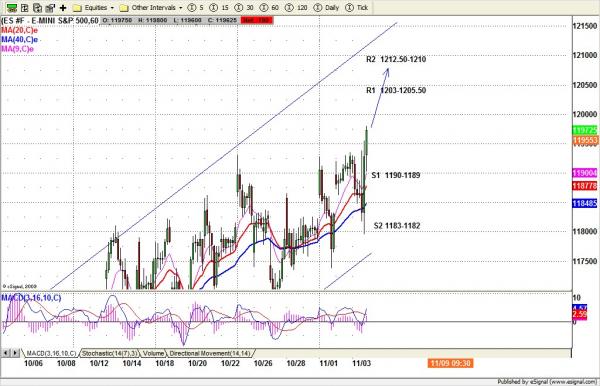Open the Stochastic(14(7),3) tab
600x386 pixels.
[110, 353]
